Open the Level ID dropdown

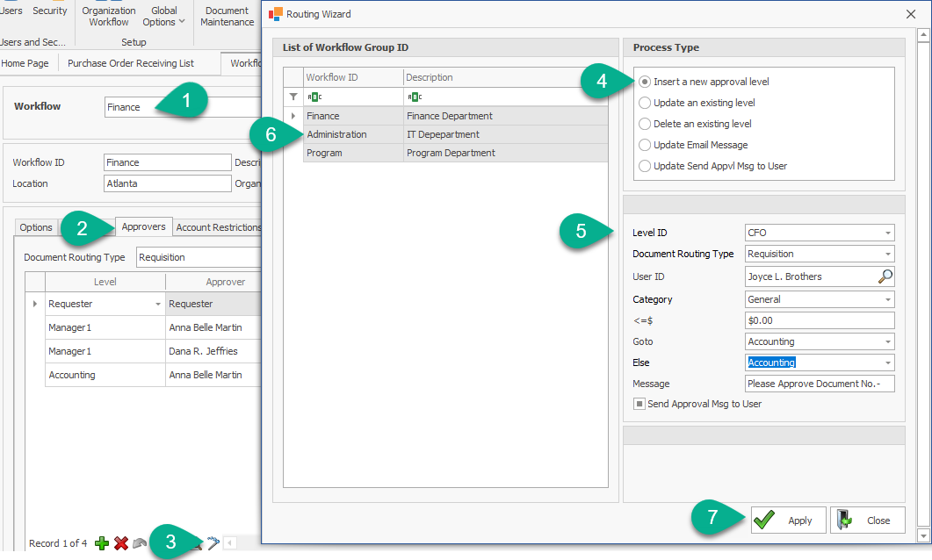pos(888,233)
